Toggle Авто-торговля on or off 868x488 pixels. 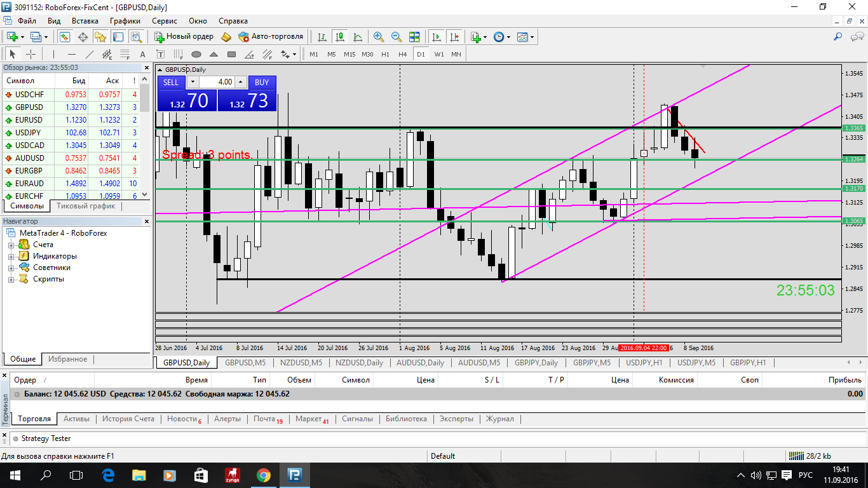click(x=271, y=37)
